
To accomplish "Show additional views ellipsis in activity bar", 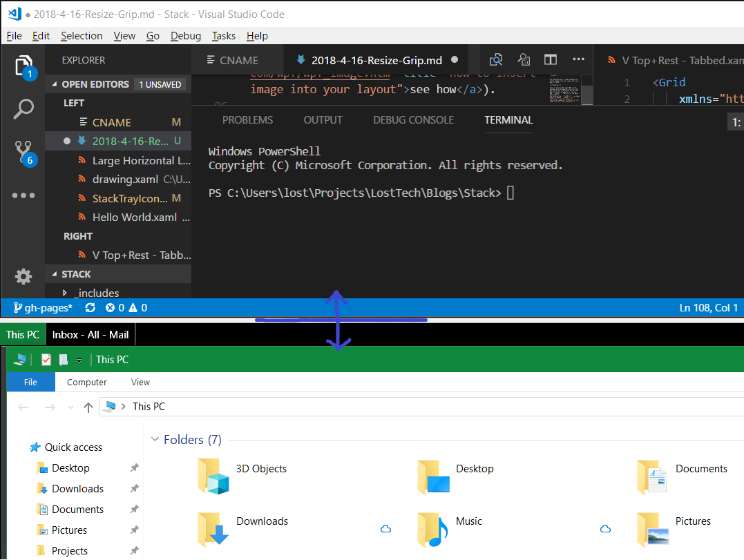I will [x=23, y=195].
